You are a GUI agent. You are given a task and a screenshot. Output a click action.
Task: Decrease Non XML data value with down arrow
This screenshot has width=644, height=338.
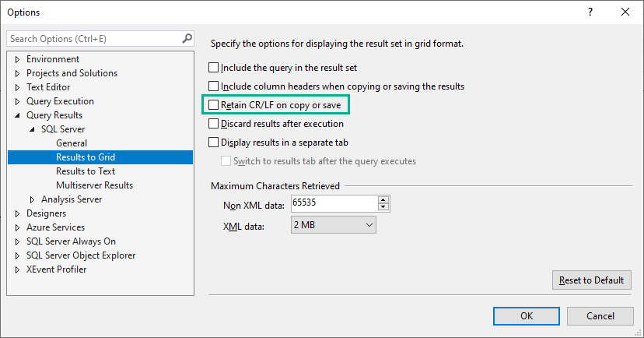tap(383, 207)
